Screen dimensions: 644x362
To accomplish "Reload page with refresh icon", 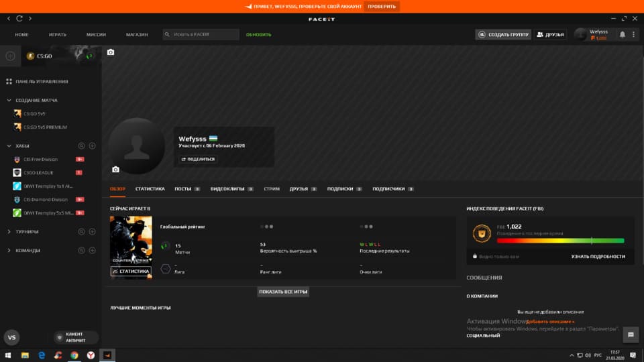I will [x=19, y=19].
